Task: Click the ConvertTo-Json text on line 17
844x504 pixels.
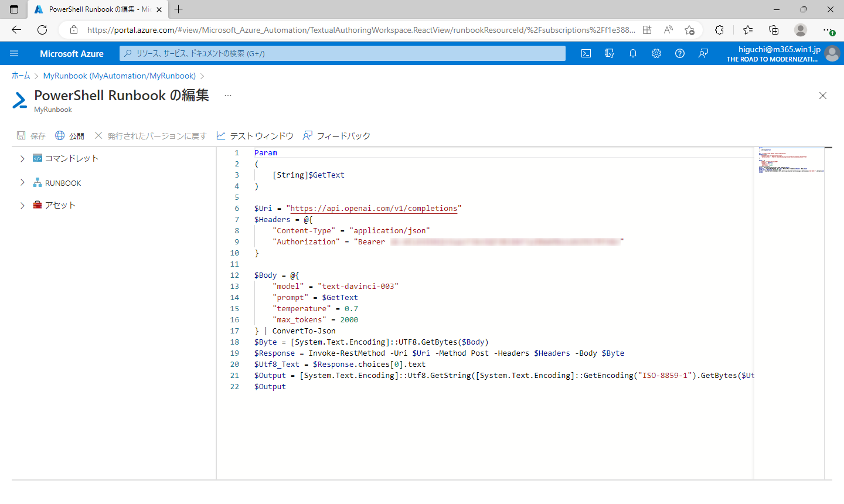Action: pyautogui.click(x=304, y=331)
